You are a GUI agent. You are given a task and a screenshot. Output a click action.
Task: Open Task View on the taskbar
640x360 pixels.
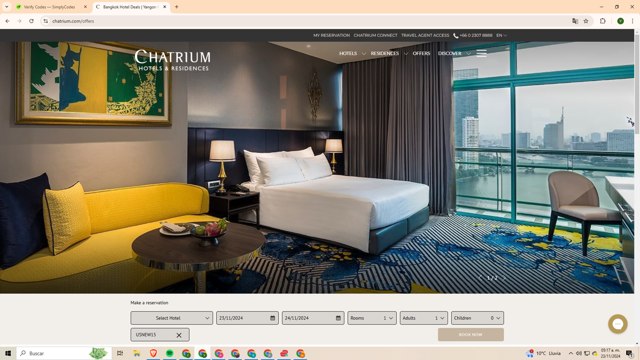point(120,353)
